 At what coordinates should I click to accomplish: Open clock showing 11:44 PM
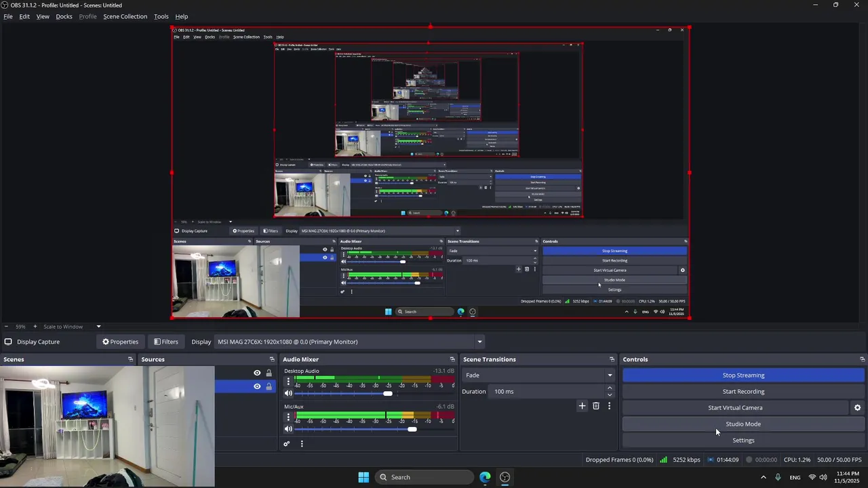(x=848, y=477)
